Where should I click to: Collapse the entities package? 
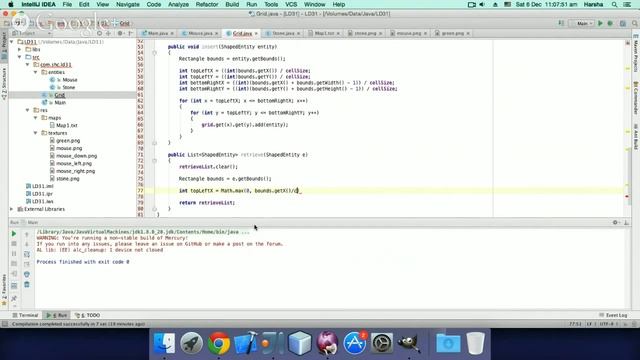(36, 72)
